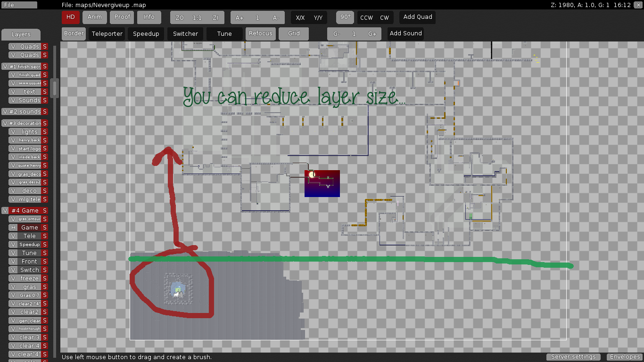Toggle HD textures display
Screen dimensions: 644x362
[70, 17]
